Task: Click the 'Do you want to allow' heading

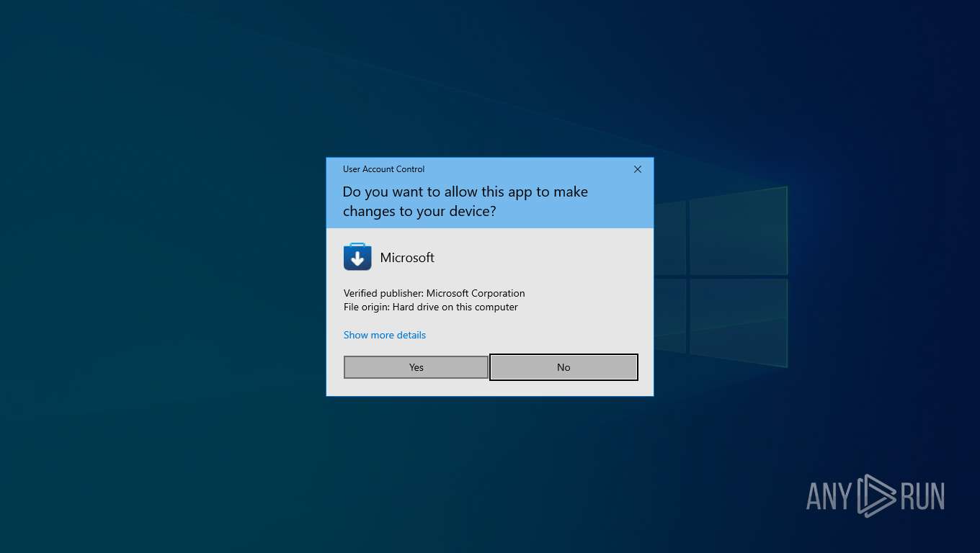Action: point(465,202)
